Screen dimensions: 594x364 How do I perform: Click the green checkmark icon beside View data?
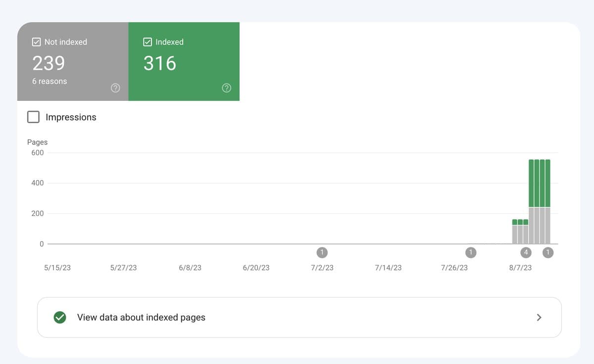pyautogui.click(x=60, y=318)
